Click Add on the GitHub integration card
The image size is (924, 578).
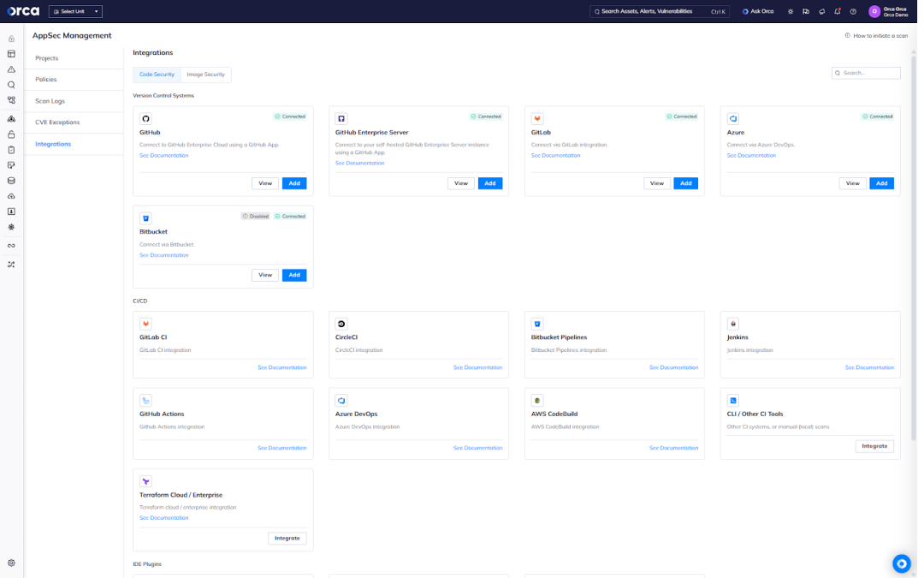point(294,182)
